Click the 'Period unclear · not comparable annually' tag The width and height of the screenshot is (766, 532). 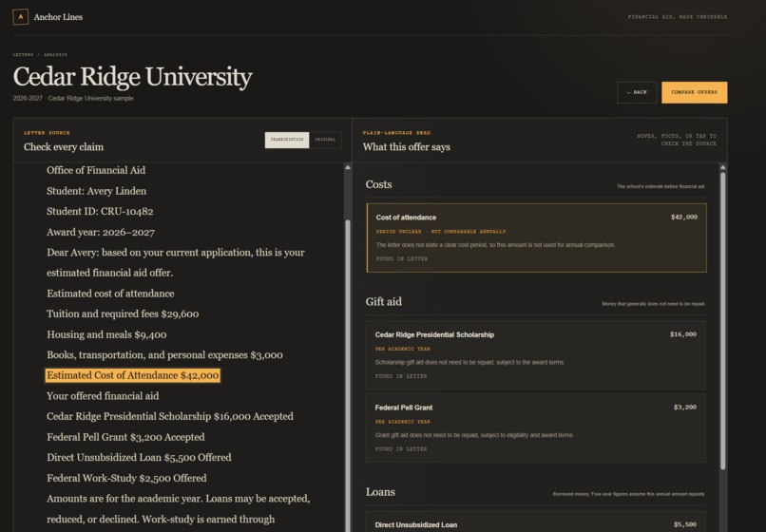point(441,232)
